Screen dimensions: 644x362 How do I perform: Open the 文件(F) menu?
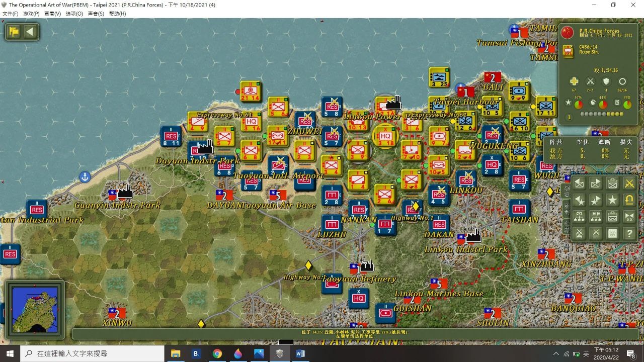click(x=10, y=14)
